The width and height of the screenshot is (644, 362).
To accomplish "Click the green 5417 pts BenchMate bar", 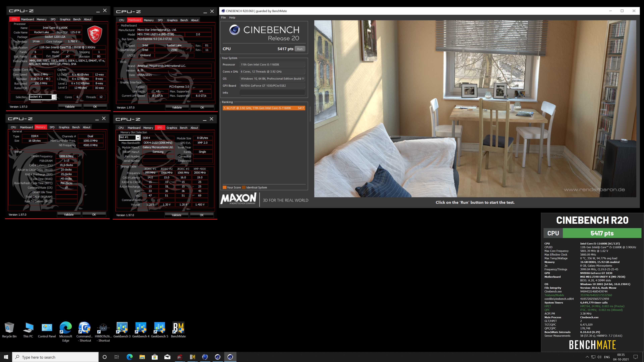I will [x=602, y=233].
